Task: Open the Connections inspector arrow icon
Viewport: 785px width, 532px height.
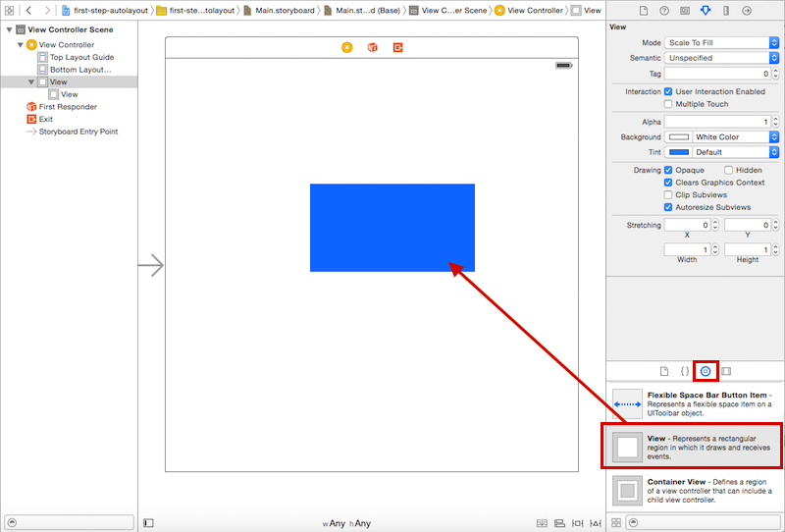Action: 747,11
